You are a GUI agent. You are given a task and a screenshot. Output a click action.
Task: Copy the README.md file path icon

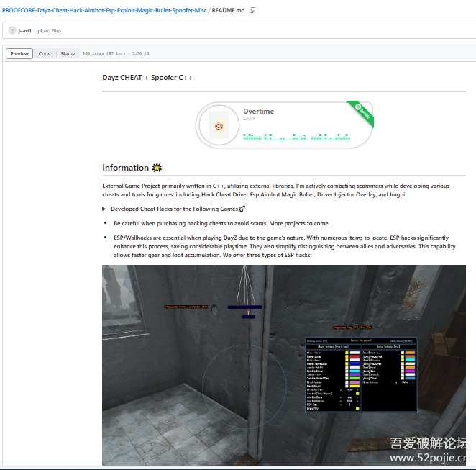pos(252,10)
